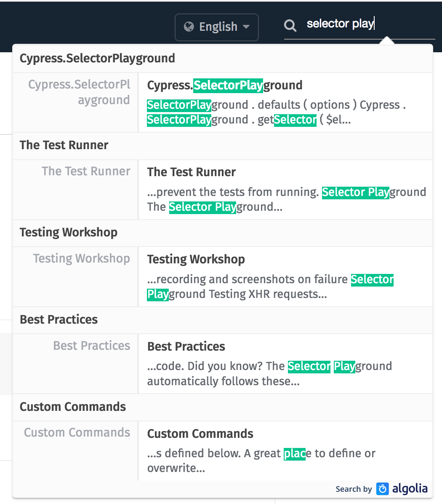
Task: Click the Algolia logo icon
Action: click(x=382, y=489)
